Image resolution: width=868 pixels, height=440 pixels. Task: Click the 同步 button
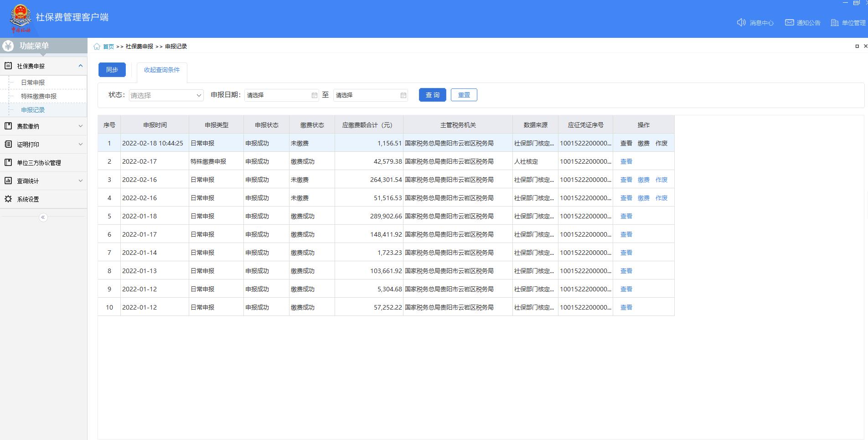click(112, 70)
